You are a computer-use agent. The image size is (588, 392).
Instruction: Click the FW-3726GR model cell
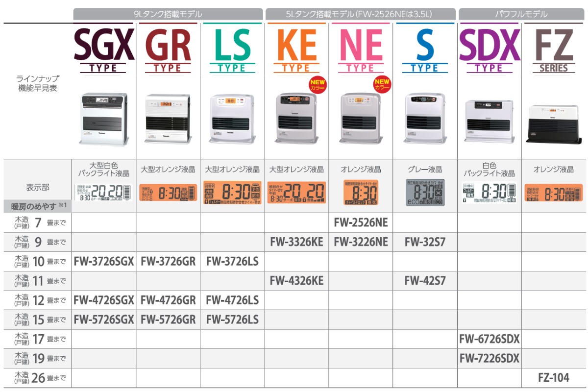pos(168,261)
